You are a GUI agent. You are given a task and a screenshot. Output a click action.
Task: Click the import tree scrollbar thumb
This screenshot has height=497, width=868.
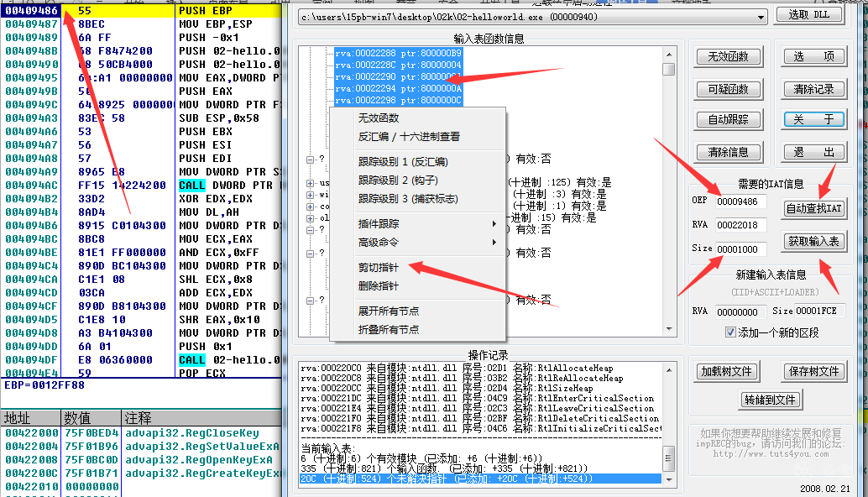click(x=669, y=69)
